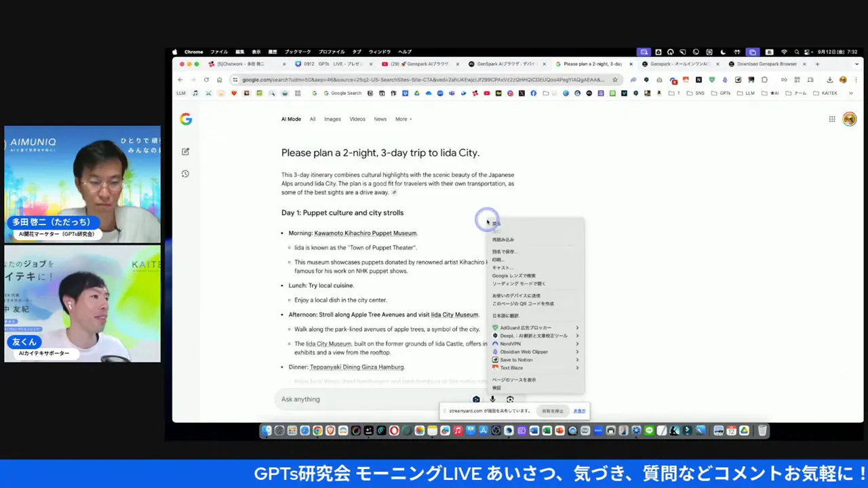Expand Save to Notion submenu

(536, 360)
